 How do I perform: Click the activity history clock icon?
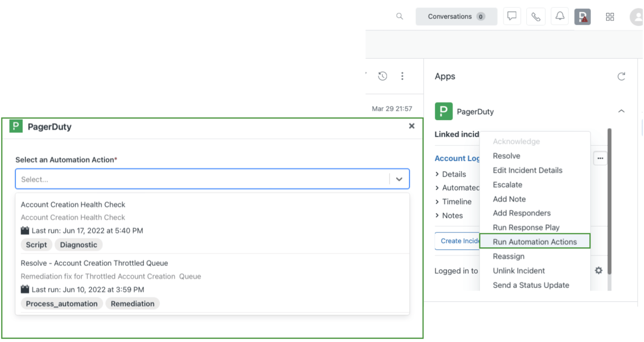[382, 76]
